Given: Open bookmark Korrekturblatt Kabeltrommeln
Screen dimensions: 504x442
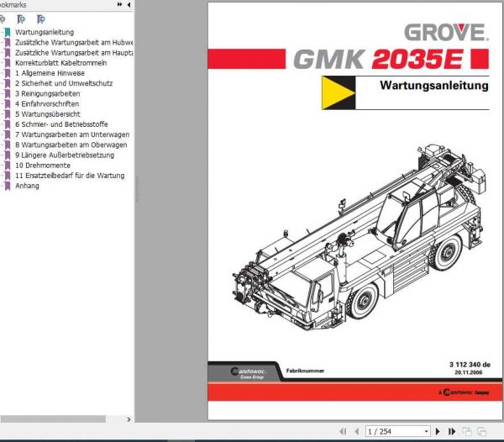Looking at the screenshot, I should point(60,63).
